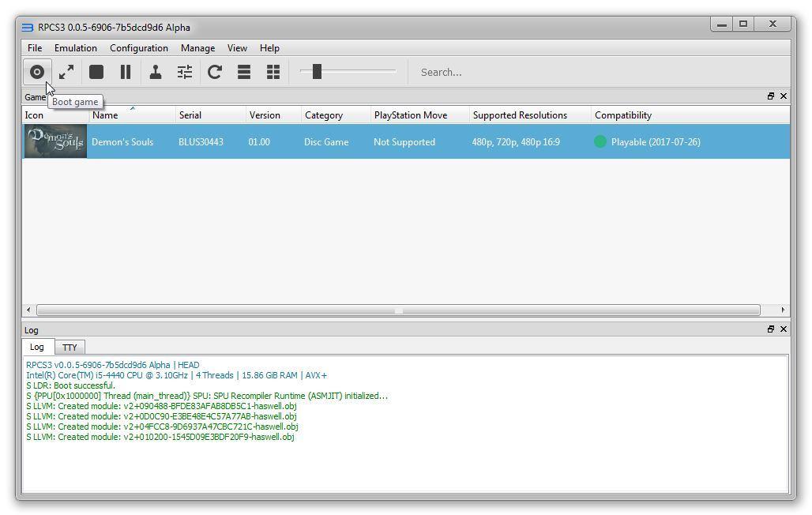812x515 pixels.
Task: Refresh the game list
Action: tap(215, 72)
